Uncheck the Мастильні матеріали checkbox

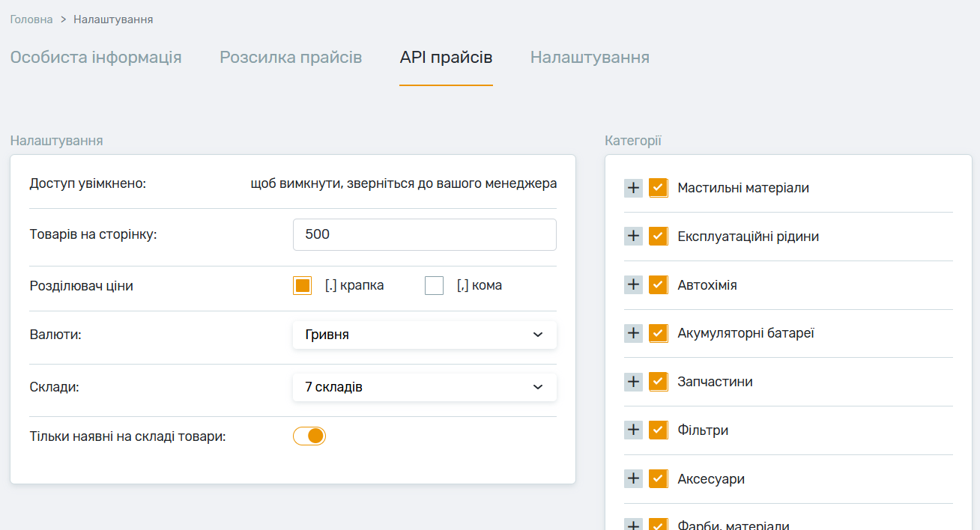pyautogui.click(x=659, y=188)
